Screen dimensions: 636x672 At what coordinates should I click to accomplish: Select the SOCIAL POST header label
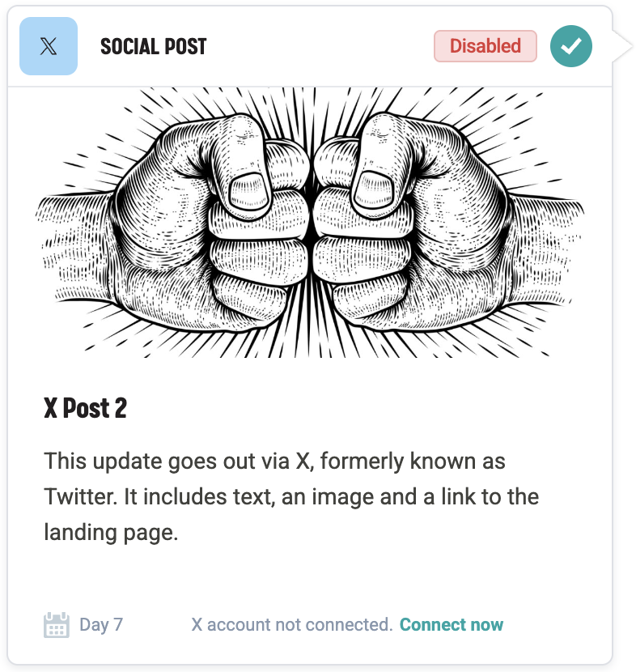(153, 46)
